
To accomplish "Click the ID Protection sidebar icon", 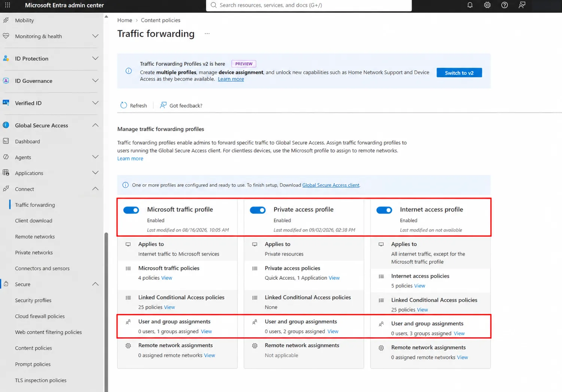I will coord(6,58).
